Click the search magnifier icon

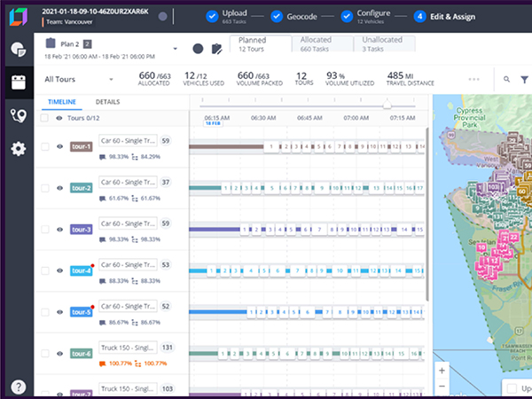point(506,79)
